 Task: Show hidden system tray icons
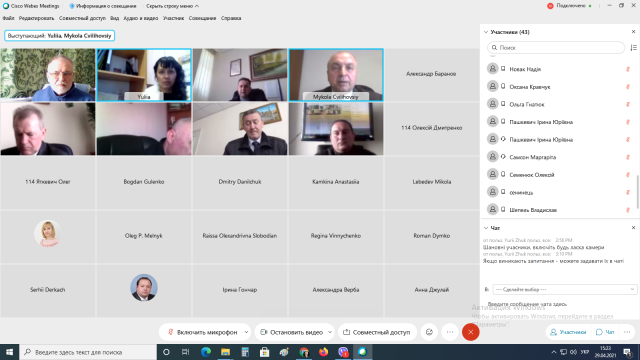pyautogui.click(x=553, y=352)
